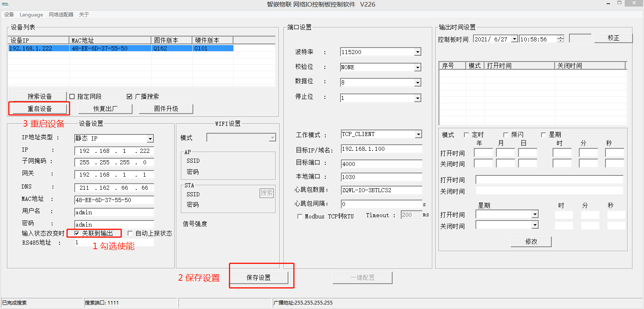Click the 关闭时间 秒 field
This screenshot has width=644, height=309.
pos(615,163)
